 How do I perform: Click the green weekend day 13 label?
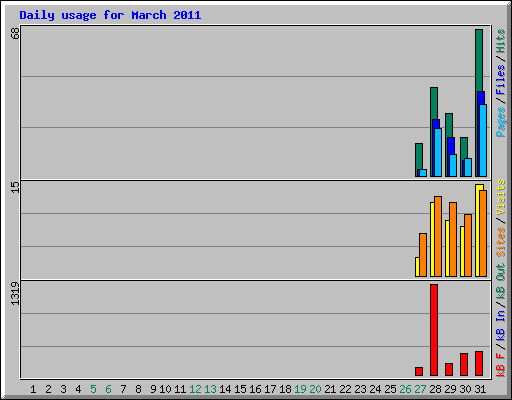pyautogui.click(x=210, y=389)
